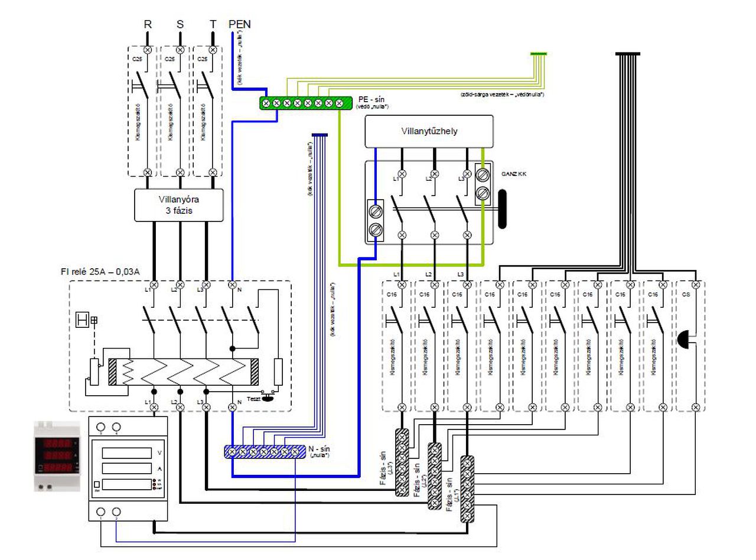Click the PEN label at top
This screenshot has height=560, width=756.
240,24
